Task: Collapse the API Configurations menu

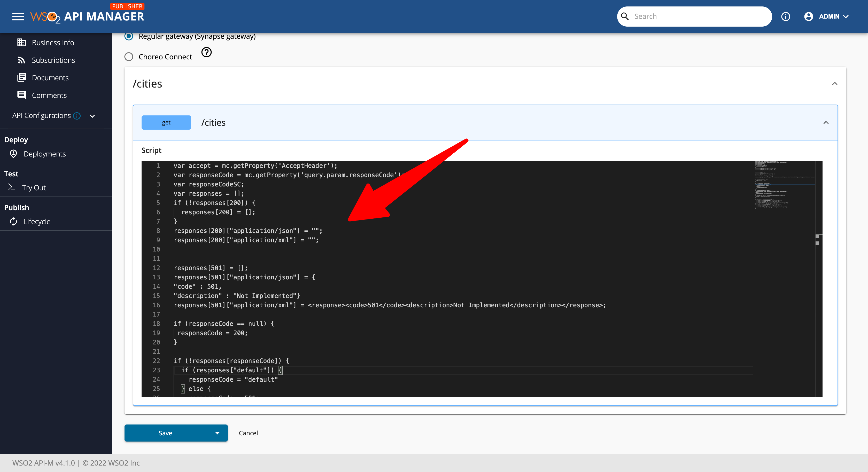Action: click(92, 116)
